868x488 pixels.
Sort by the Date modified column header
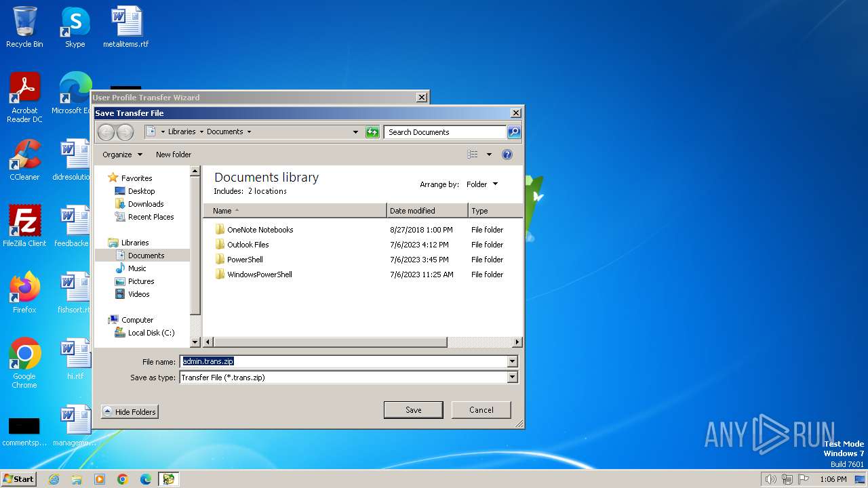(x=427, y=211)
